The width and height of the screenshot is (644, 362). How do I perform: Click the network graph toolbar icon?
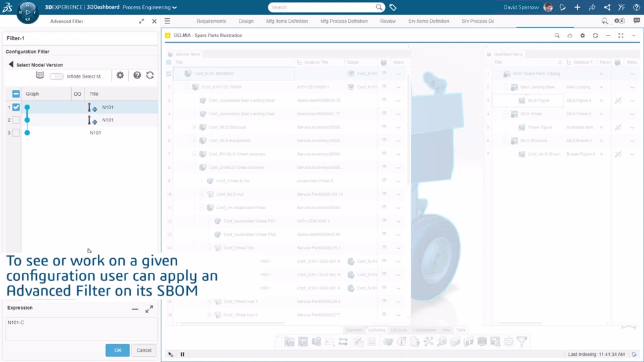[429, 341]
